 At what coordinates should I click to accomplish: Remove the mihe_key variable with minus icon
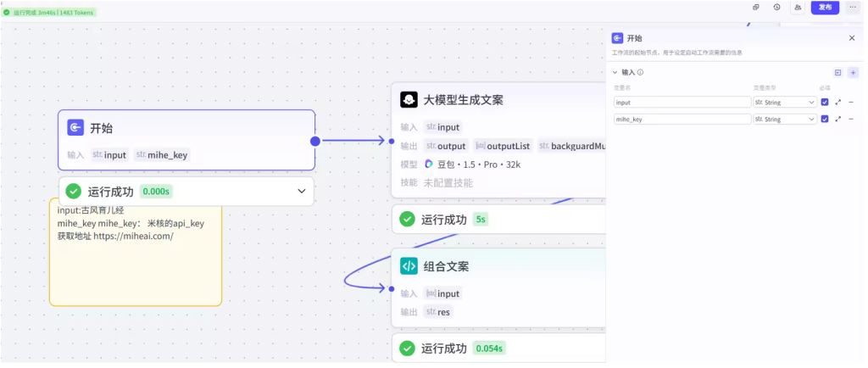[x=851, y=120]
